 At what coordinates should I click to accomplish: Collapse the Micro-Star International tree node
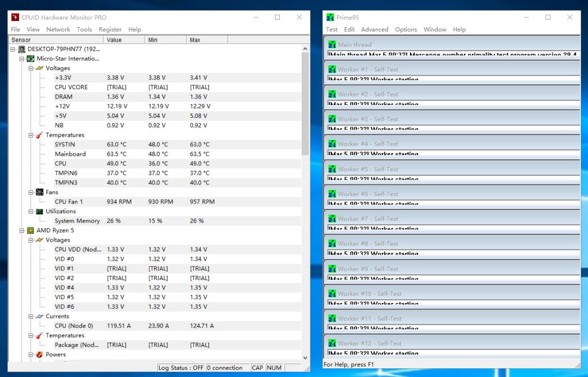pos(22,59)
